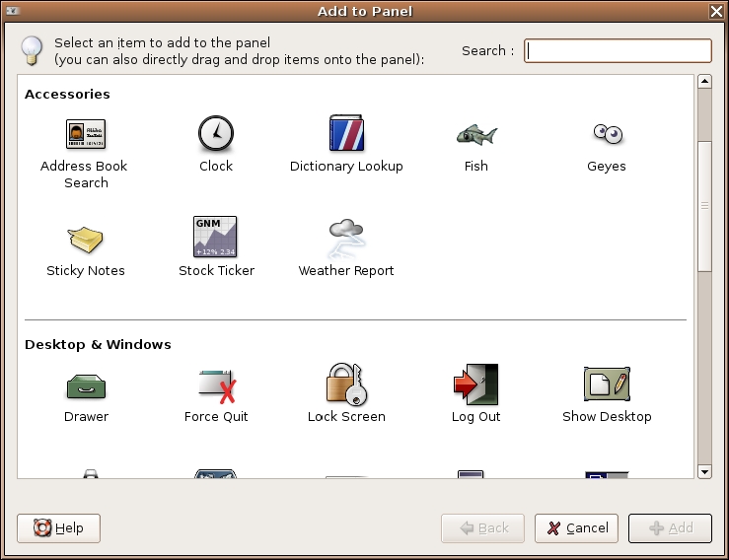Click inside the Search text field
The height and width of the screenshot is (560, 729).
[x=618, y=51]
